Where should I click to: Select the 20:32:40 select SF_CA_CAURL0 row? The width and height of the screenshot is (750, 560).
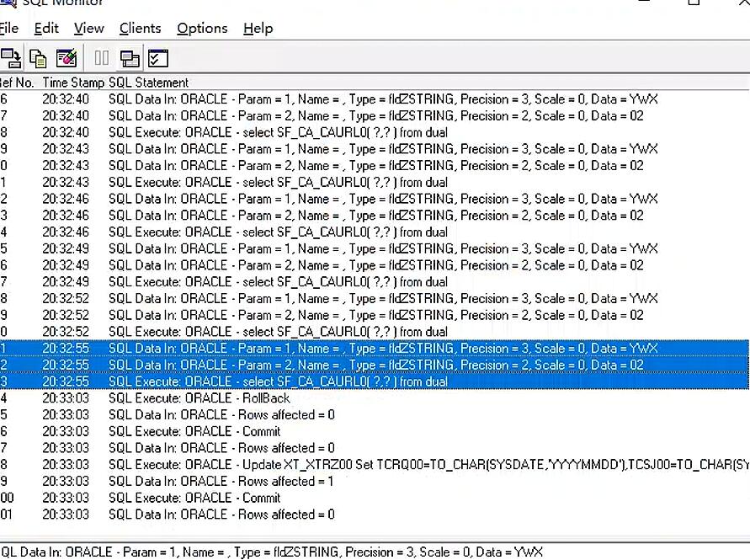[375, 132]
